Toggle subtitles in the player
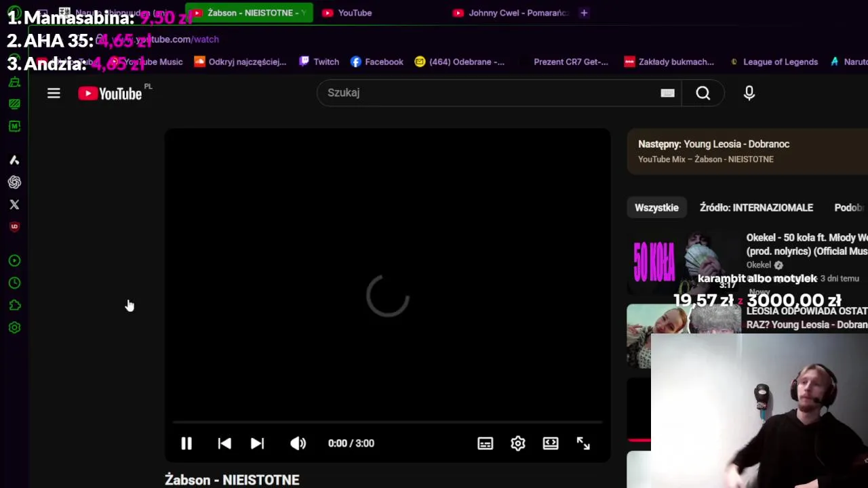Viewport: 868px width, 488px height. tap(485, 443)
